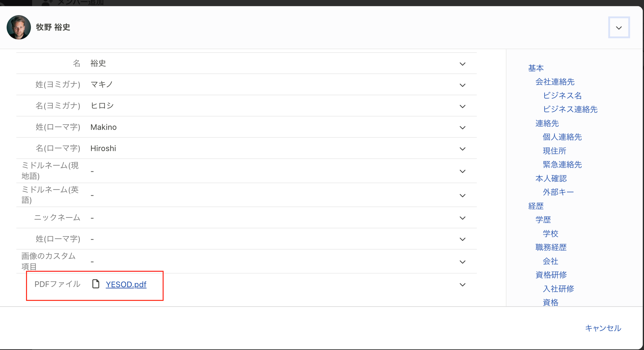Open the profile header dropdown chevron
Image resolution: width=644 pixels, height=350 pixels.
coord(619,28)
